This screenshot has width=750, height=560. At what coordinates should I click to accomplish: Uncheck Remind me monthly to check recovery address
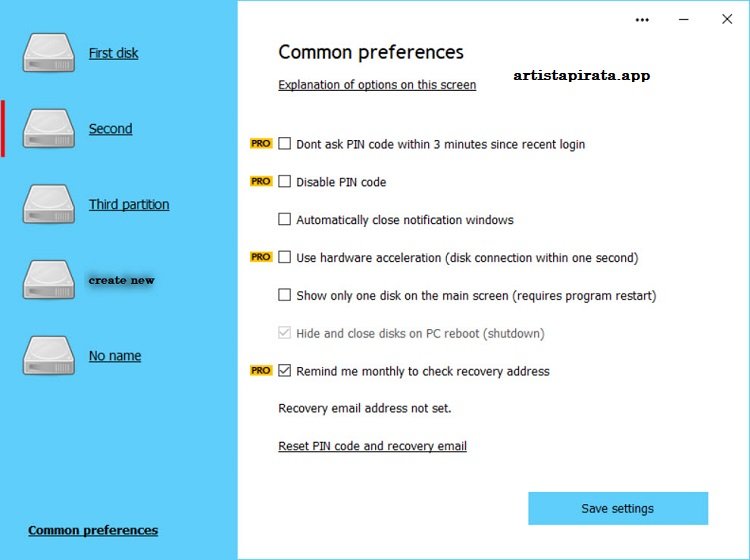tap(285, 371)
